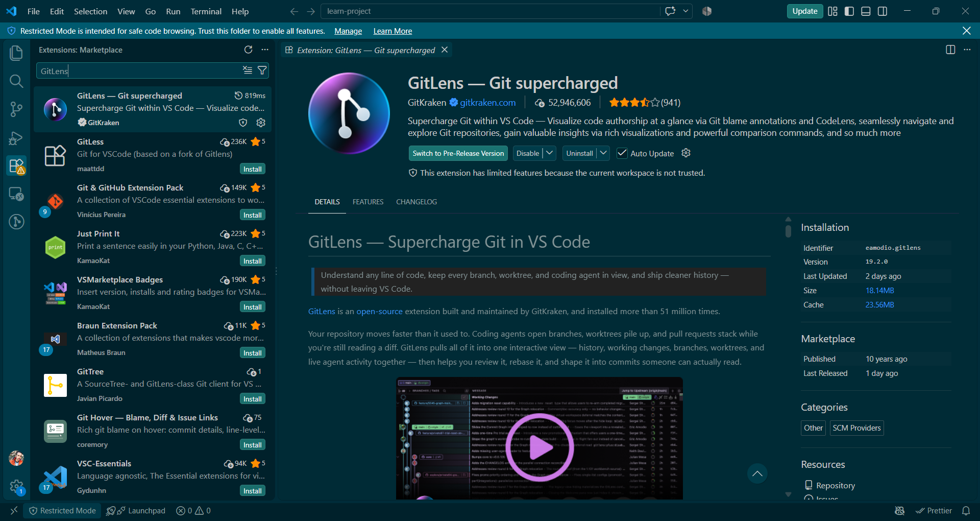The height and width of the screenshot is (521, 980).
Task: Open notifications bell in status bar
Action: tap(966, 511)
